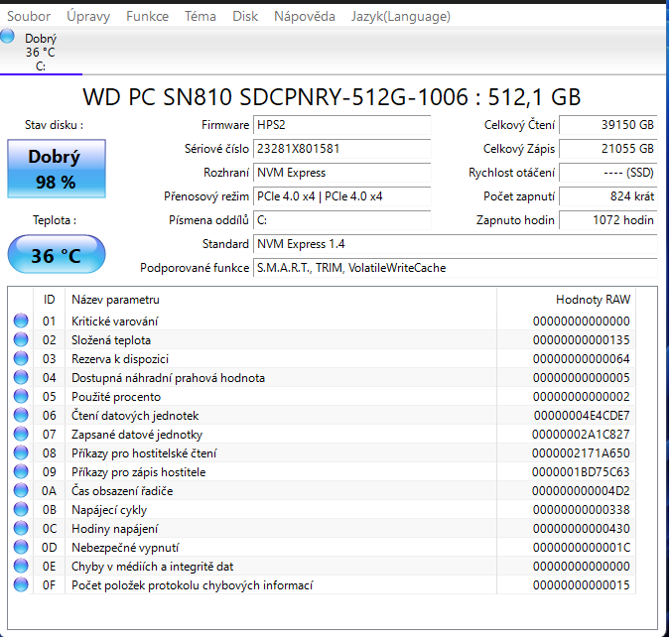
Task: Open the Téma menu
Action: [200, 17]
